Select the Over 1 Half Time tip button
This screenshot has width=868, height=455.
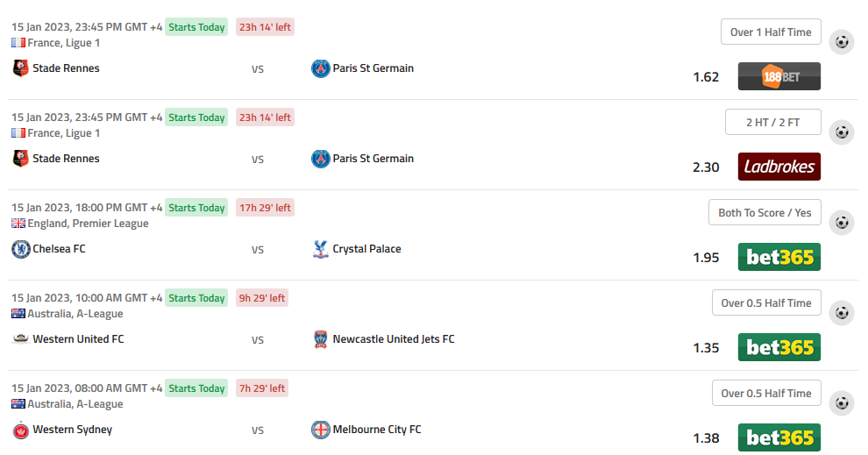click(771, 32)
